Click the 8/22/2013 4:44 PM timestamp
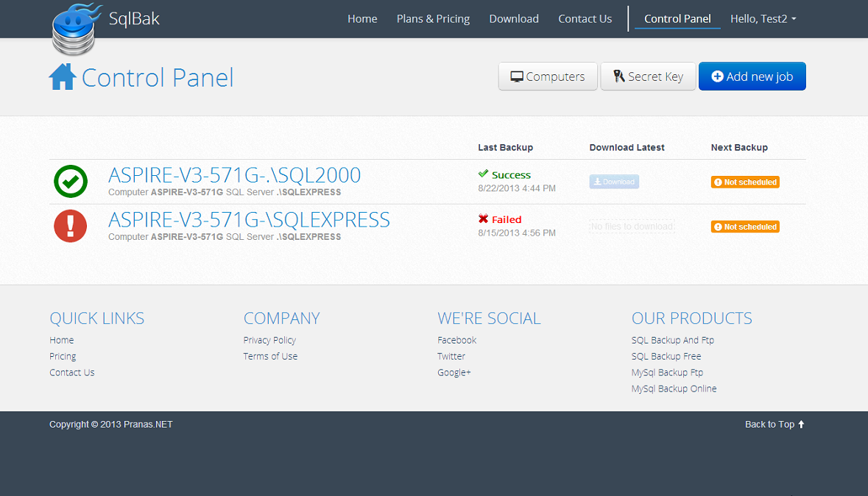The image size is (868, 496). pyautogui.click(x=517, y=188)
